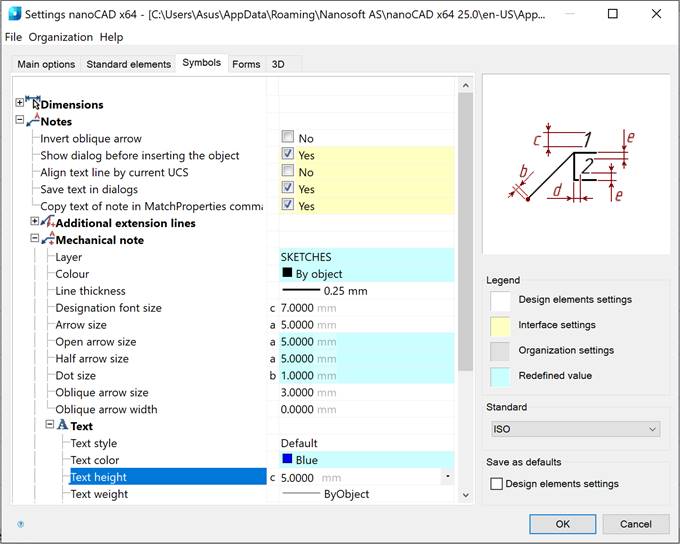
Task: Click the Text weight ByObject line sample
Action: click(301, 493)
